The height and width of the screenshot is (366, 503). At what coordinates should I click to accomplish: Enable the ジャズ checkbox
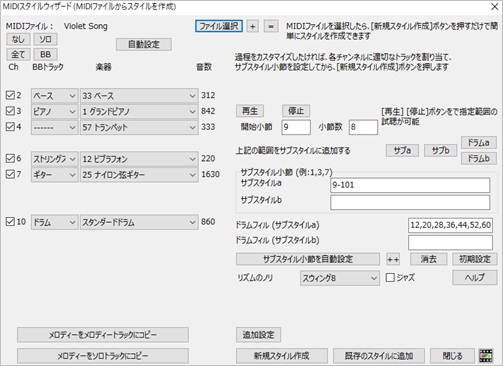coord(390,278)
